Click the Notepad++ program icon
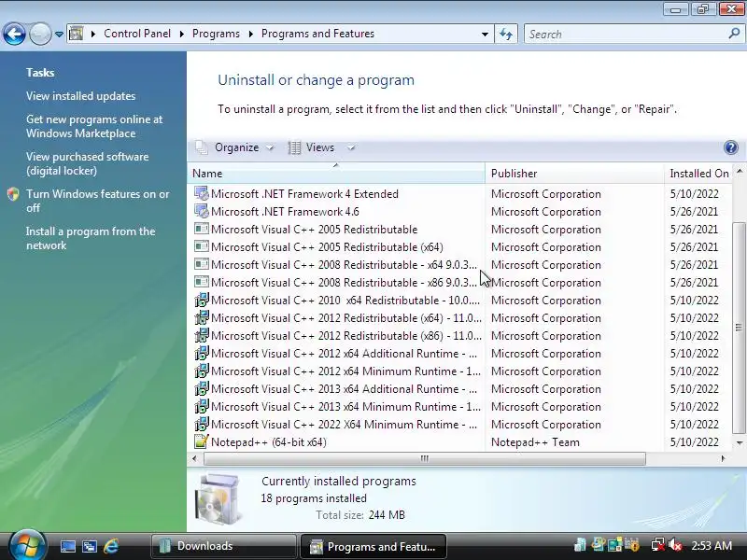The image size is (747, 560). [x=202, y=441]
